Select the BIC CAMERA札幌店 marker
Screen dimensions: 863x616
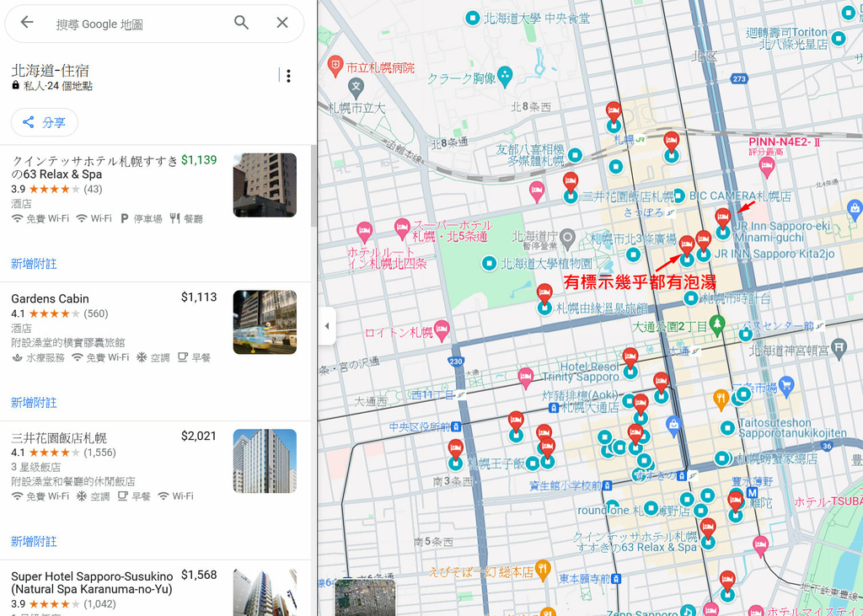pyautogui.click(x=678, y=196)
